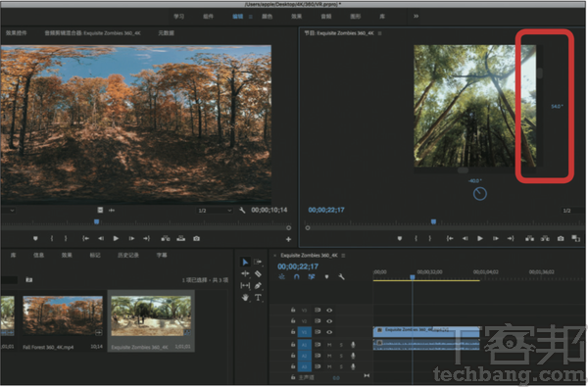Select Fall Forest 360_4K.mp4 thumbnail
The width and height of the screenshot is (588, 387).
[63, 315]
